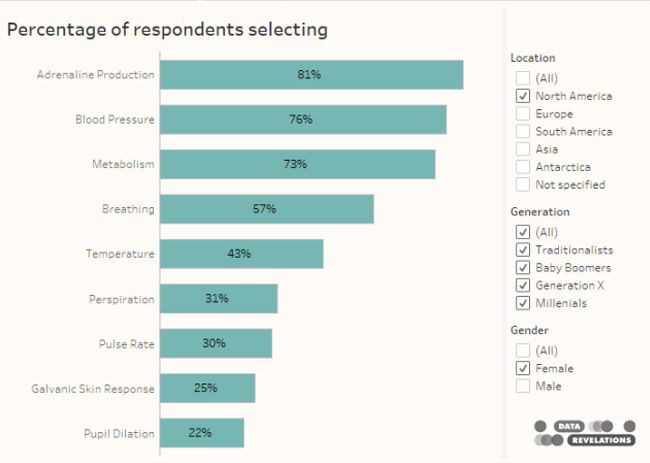The image size is (650, 463).
Task: Click the Pupil Dilation 22% bar
Action: point(202,433)
